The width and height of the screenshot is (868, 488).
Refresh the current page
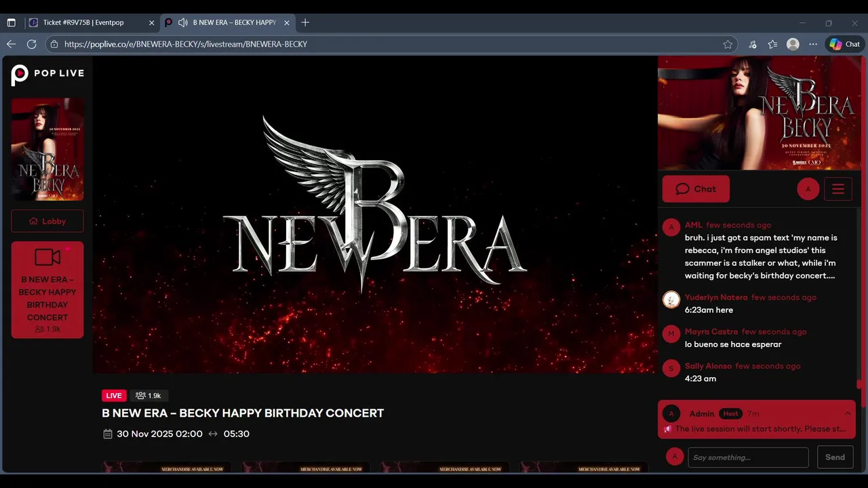(x=31, y=44)
